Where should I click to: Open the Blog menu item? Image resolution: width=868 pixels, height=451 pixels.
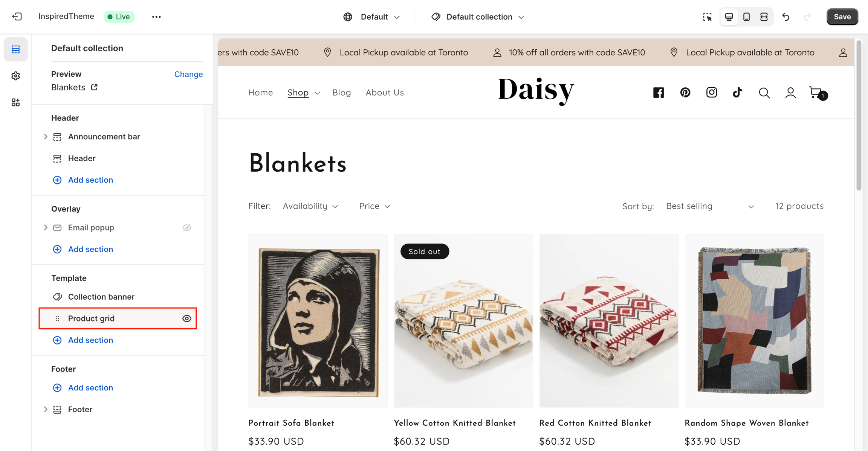coord(341,93)
